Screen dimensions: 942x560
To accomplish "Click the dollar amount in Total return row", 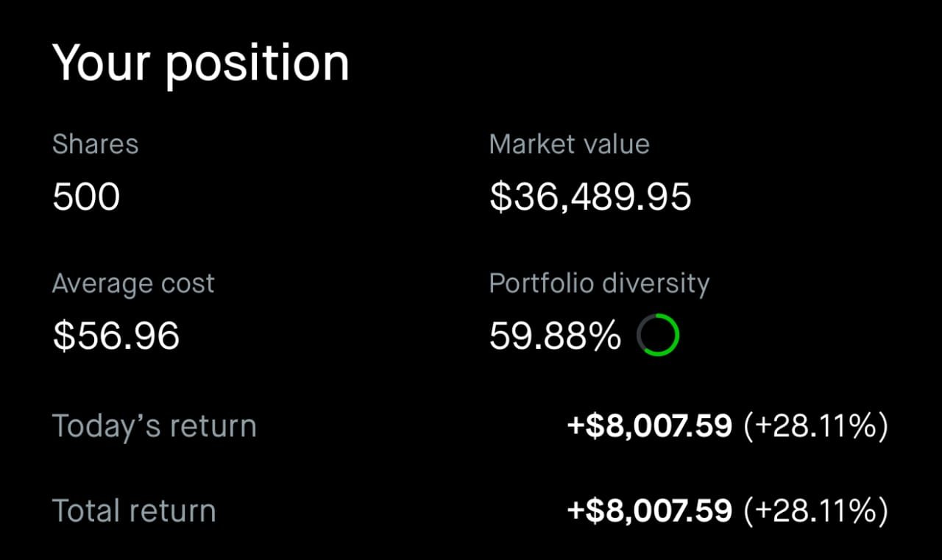I will point(650,511).
